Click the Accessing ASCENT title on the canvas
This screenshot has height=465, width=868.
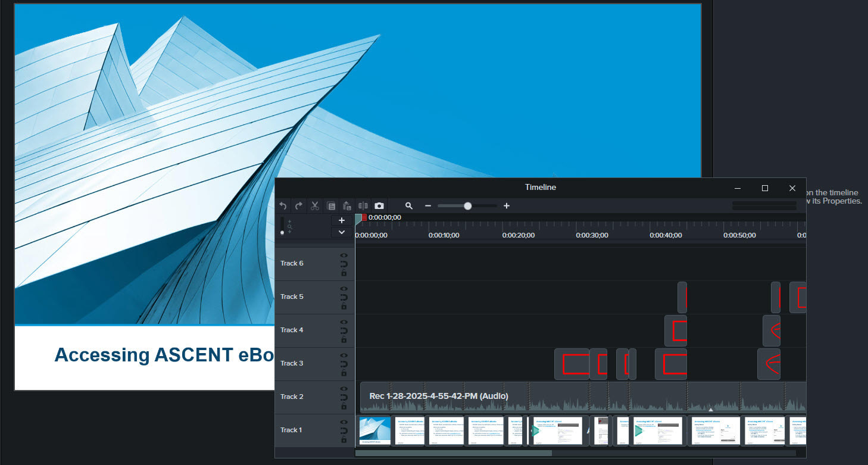(x=164, y=355)
